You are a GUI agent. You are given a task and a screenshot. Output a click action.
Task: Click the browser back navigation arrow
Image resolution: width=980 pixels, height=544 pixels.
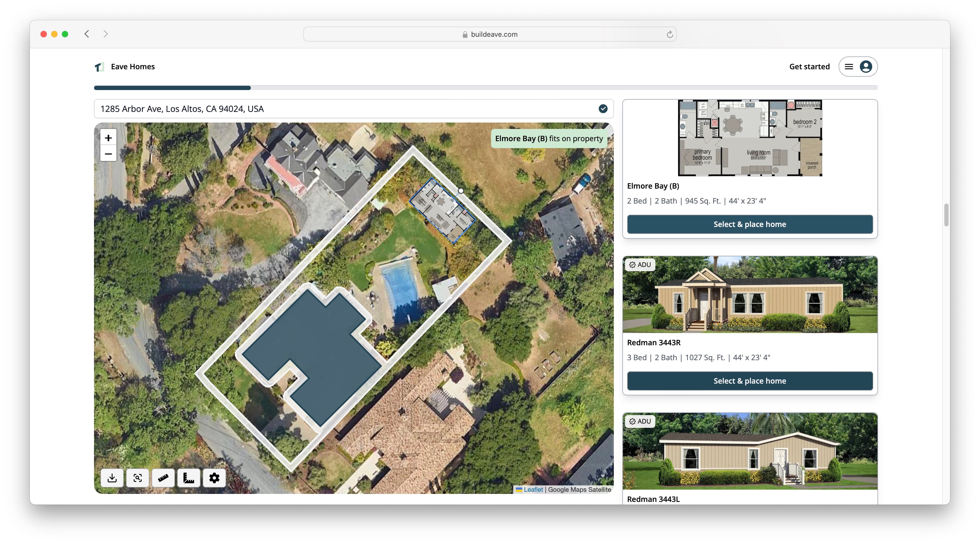pos(87,34)
